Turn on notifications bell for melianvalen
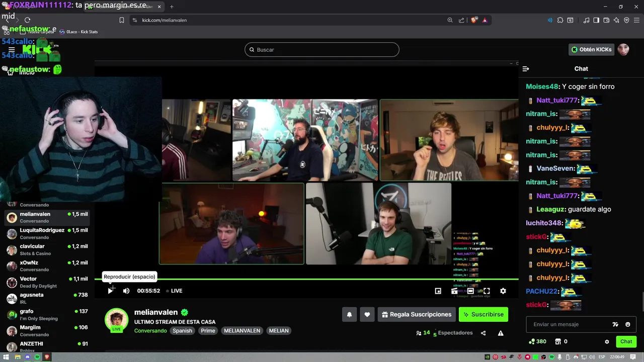Screen dimensions: 644x362 coord(349,314)
